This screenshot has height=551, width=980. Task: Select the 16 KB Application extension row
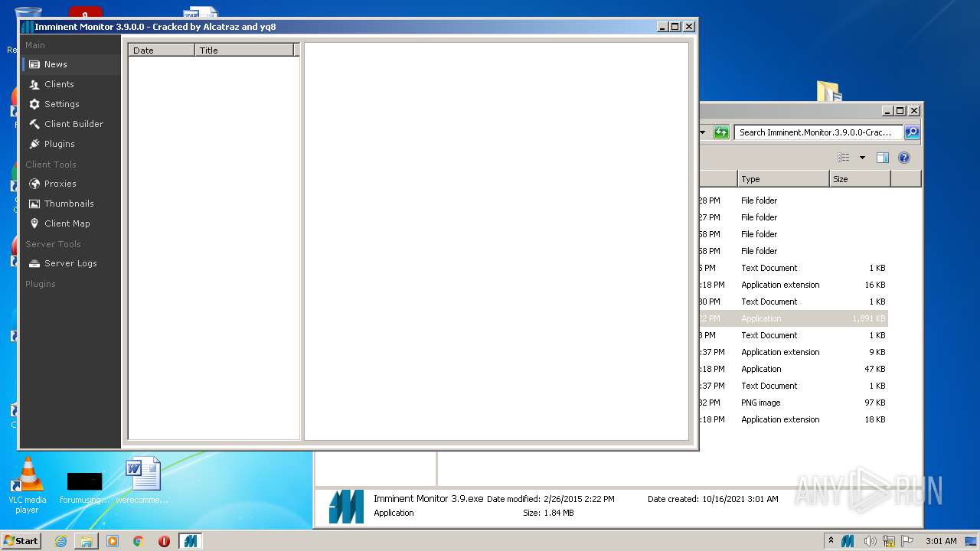tap(792, 285)
